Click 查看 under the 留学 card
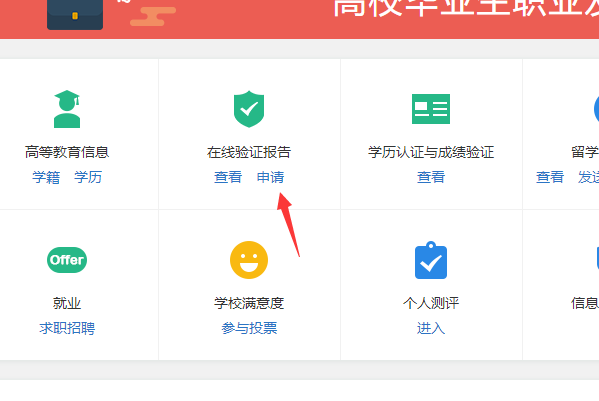 pyautogui.click(x=550, y=177)
